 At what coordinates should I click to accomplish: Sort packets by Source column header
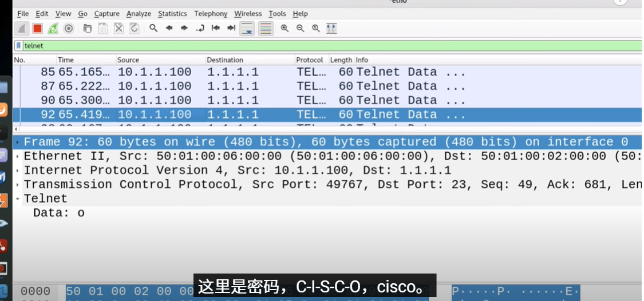[128, 60]
